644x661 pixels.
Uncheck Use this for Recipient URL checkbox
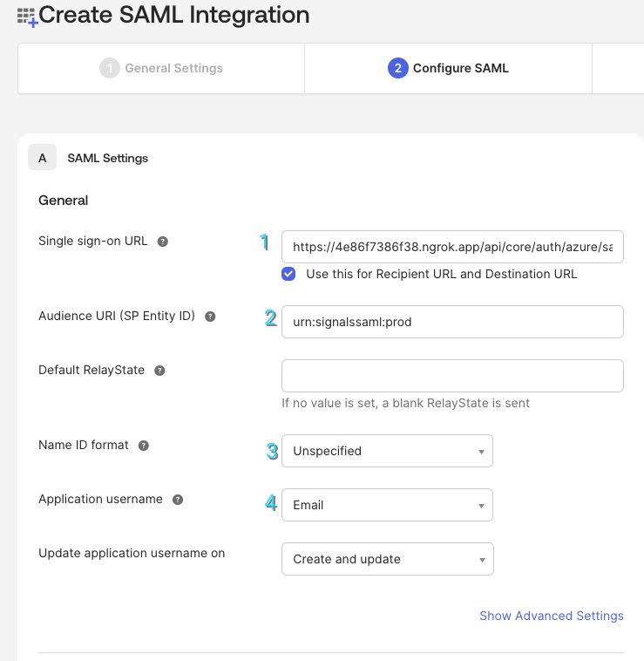288,274
